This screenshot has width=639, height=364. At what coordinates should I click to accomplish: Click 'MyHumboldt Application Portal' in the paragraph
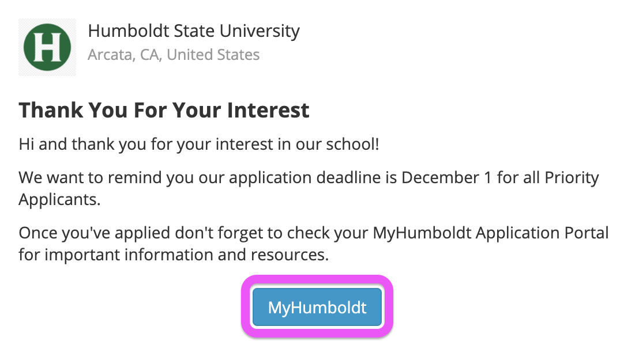491,233
